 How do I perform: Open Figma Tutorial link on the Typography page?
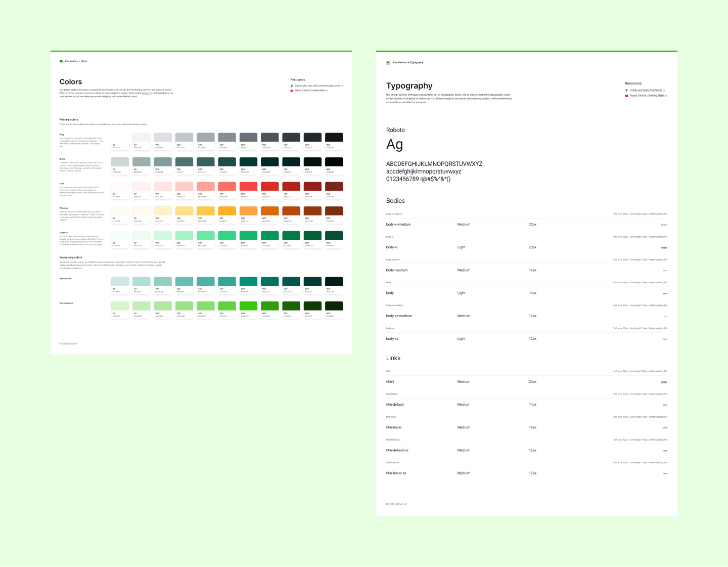[648, 96]
